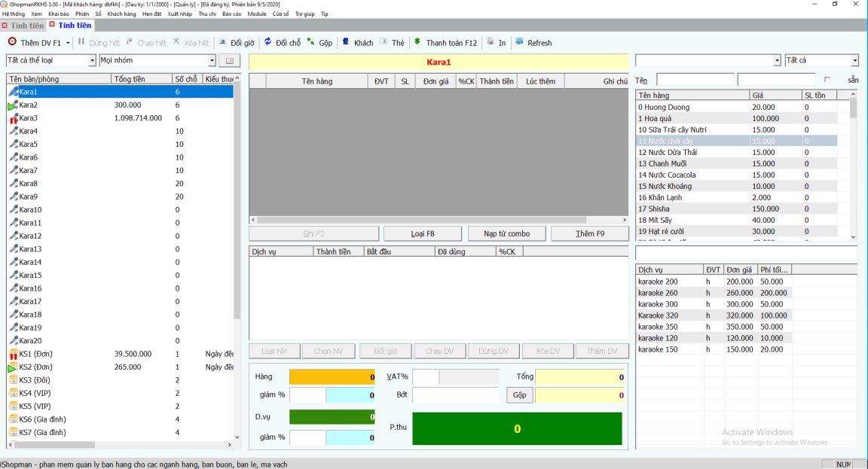Click the Refresh toolbar icon
868x469 pixels.
(519, 43)
